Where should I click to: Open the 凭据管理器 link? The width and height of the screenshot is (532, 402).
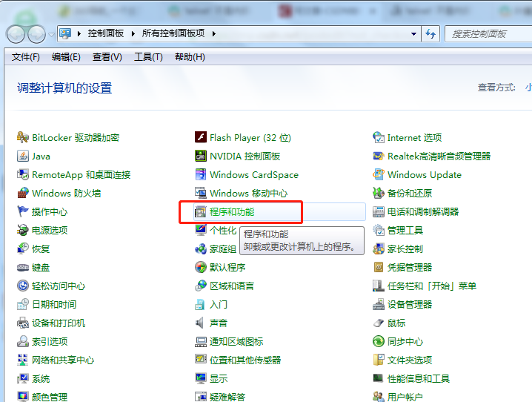(410, 267)
